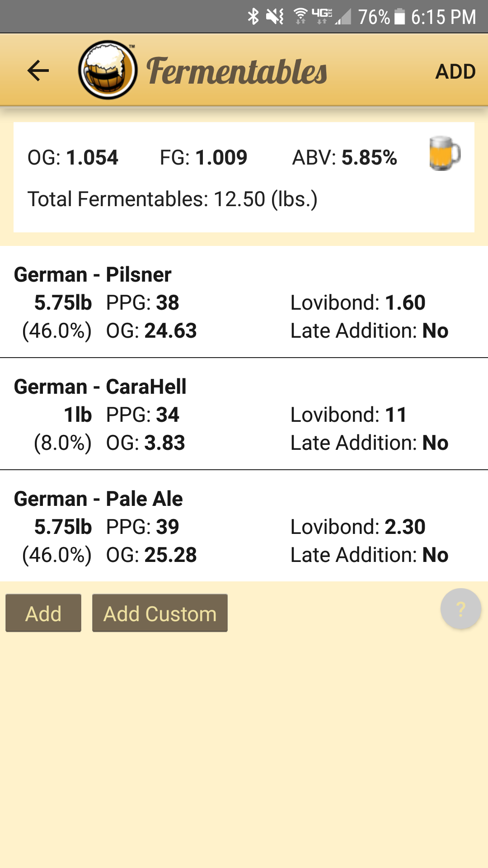Tap the Fermentables screen title
The image size is (488, 868).
[237, 71]
